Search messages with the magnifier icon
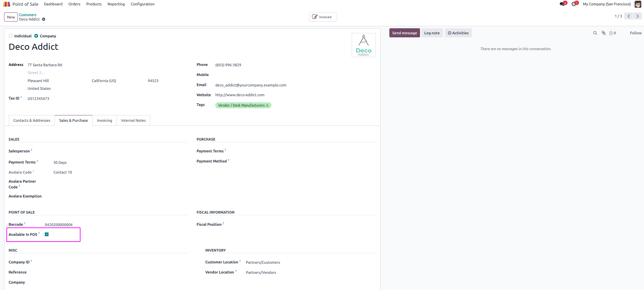 tap(595, 33)
